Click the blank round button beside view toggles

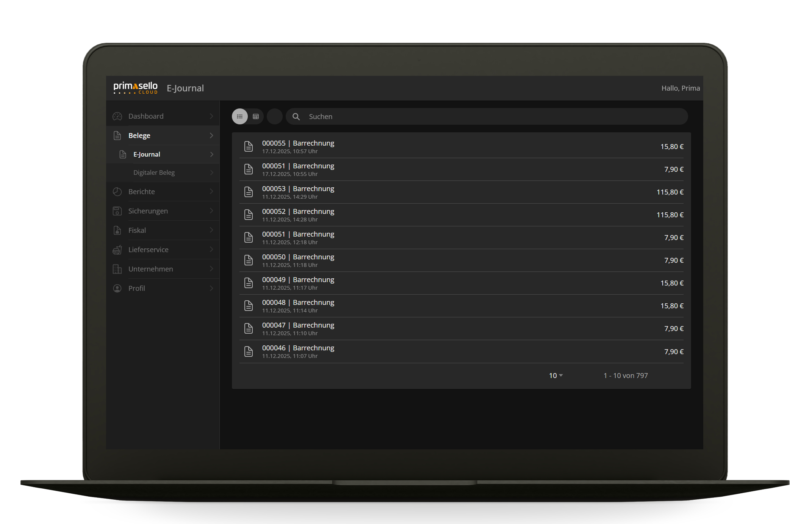pos(275,116)
